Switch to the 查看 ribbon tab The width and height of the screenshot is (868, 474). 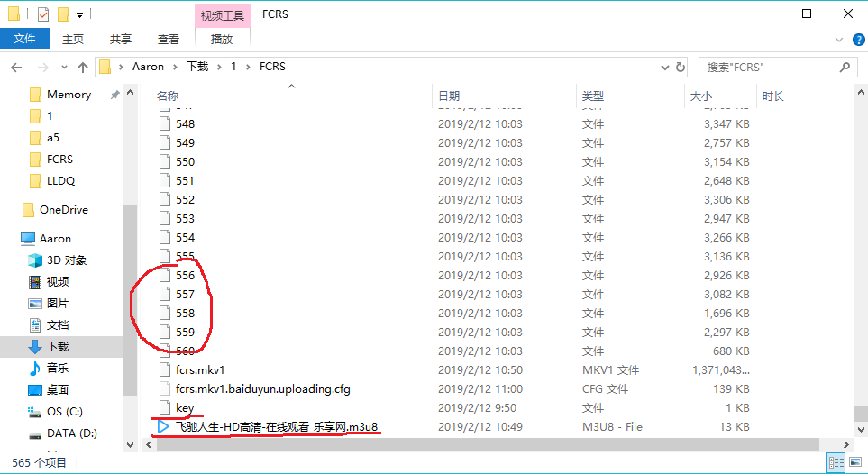click(x=169, y=39)
